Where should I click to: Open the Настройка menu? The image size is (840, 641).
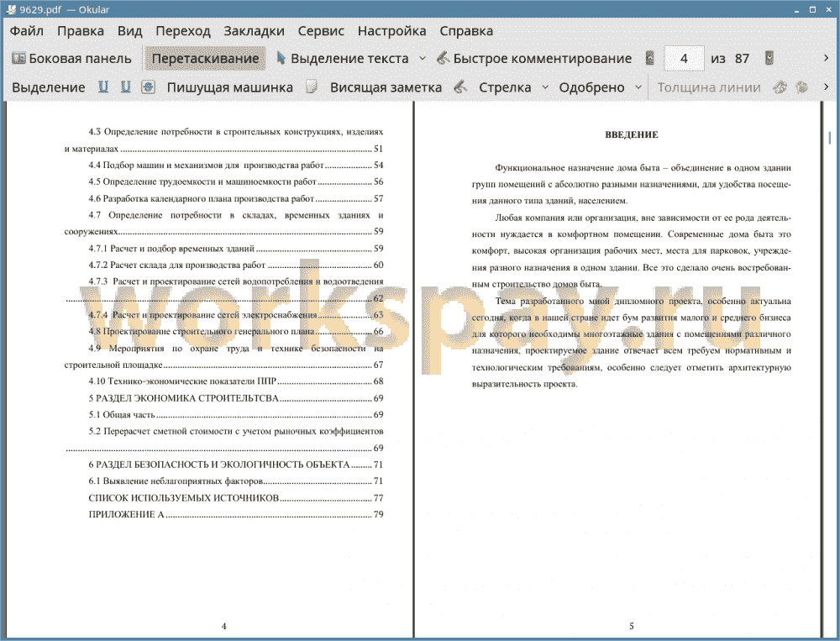[x=391, y=31]
